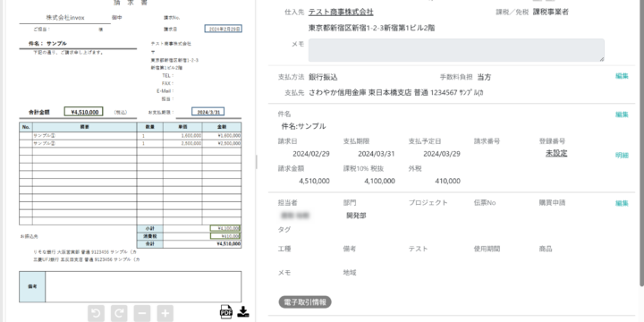Image resolution: width=644 pixels, height=322 pixels.
Task: Click the blurred 担当者 name value
Action: tap(295, 216)
